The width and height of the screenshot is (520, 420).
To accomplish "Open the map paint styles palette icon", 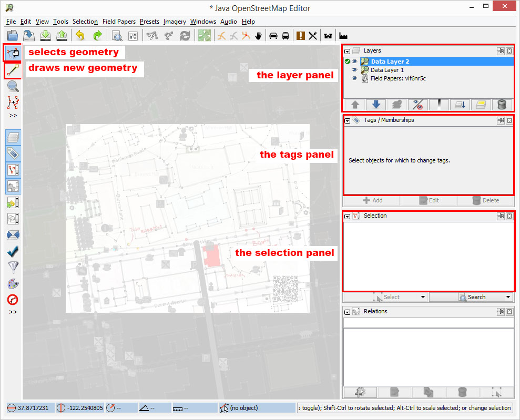I will click(13, 284).
